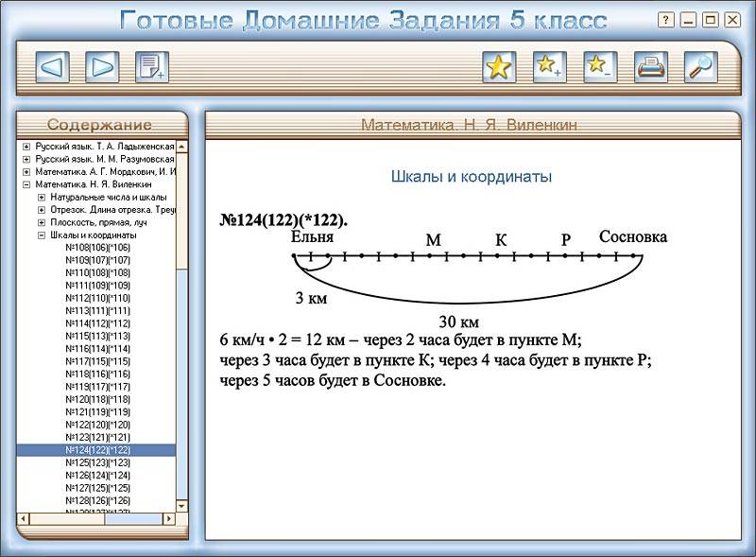Click the Математика. Н. Я. Виленкин header
Viewport: 756px width, 557px height.
tap(469, 125)
